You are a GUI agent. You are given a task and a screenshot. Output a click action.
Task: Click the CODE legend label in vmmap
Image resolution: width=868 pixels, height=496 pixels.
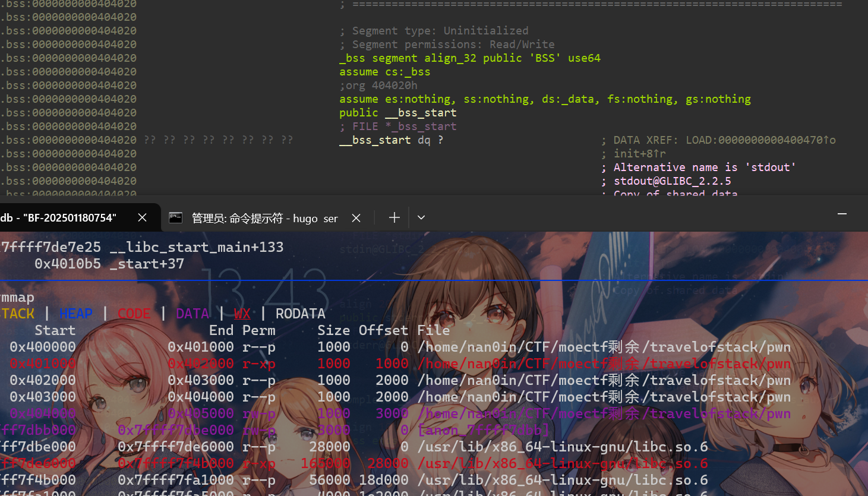(x=134, y=314)
